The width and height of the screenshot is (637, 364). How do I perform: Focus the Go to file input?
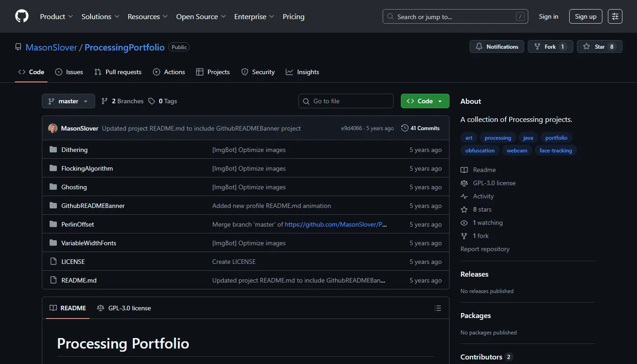click(346, 101)
